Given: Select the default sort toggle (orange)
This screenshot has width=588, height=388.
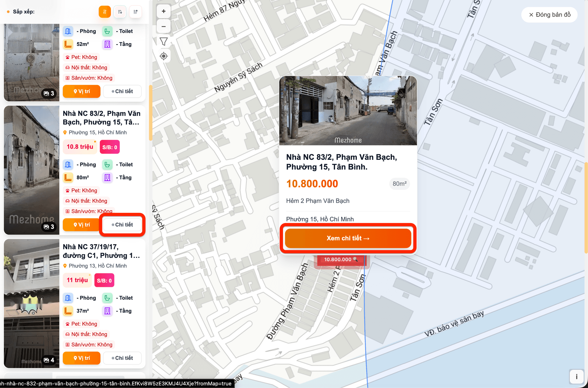Looking at the screenshot, I should [105, 12].
